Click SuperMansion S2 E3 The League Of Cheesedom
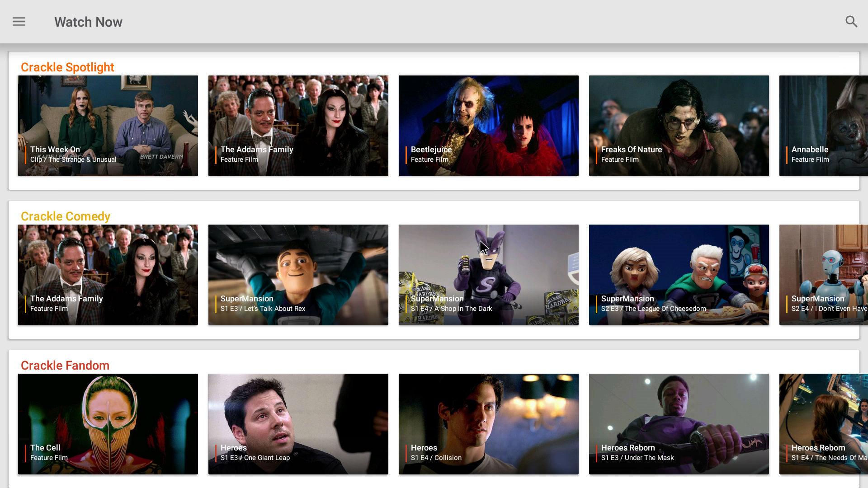Image resolution: width=868 pixels, height=488 pixels. point(679,274)
